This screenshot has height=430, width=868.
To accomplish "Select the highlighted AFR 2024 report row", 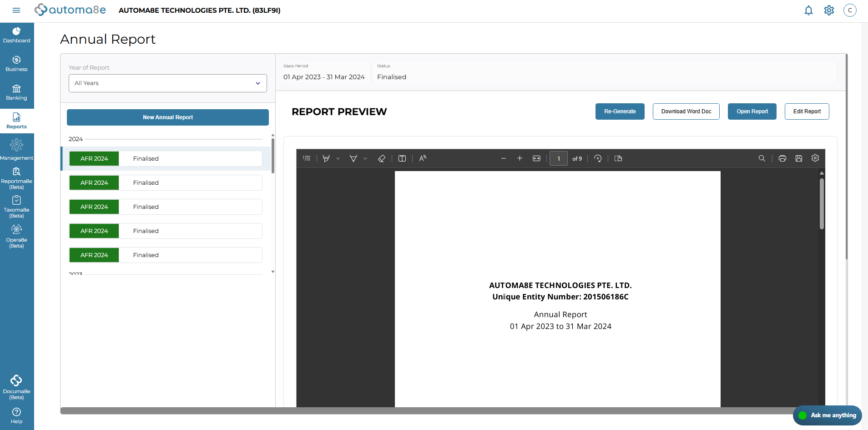I will [x=166, y=158].
